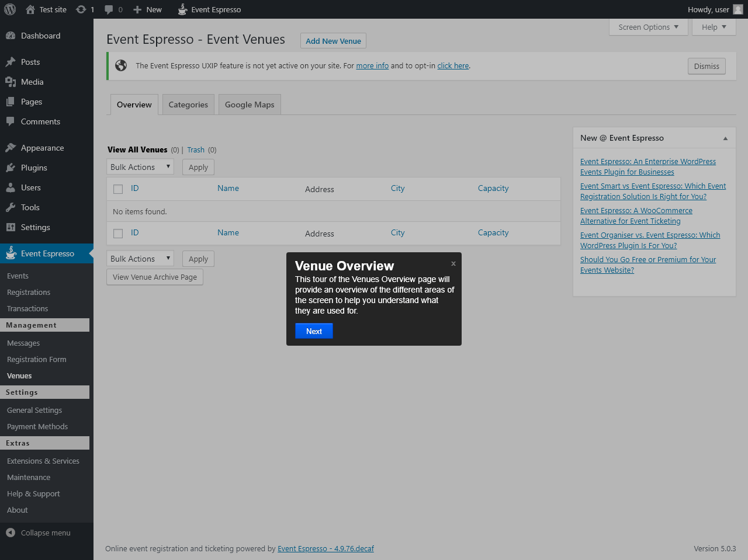Switch to the Overview tab
The height and width of the screenshot is (560, 748).
coord(134,105)
